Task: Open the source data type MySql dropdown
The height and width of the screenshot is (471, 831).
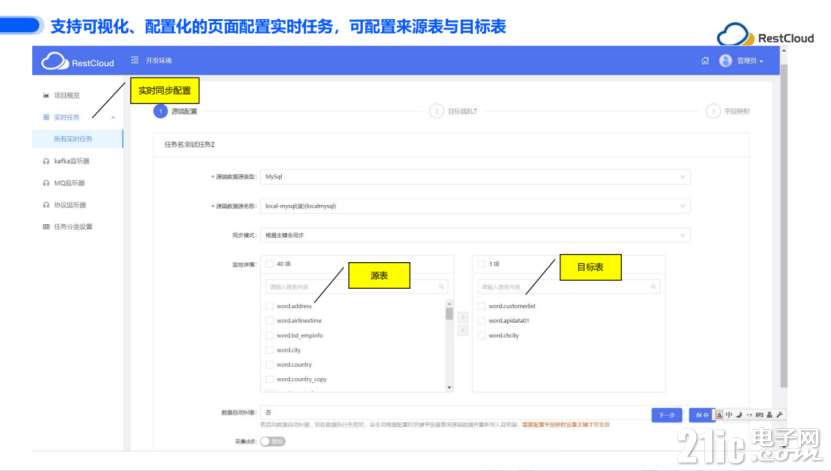Action: (475, 176)
